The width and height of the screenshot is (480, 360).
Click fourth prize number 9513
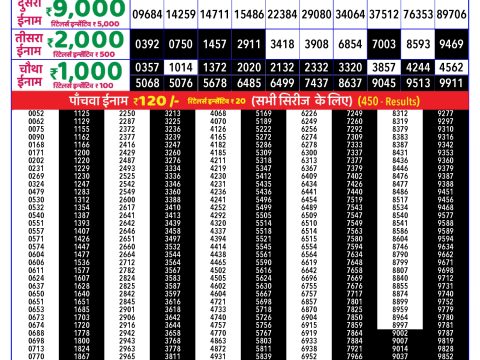click(x=418, y=83)
